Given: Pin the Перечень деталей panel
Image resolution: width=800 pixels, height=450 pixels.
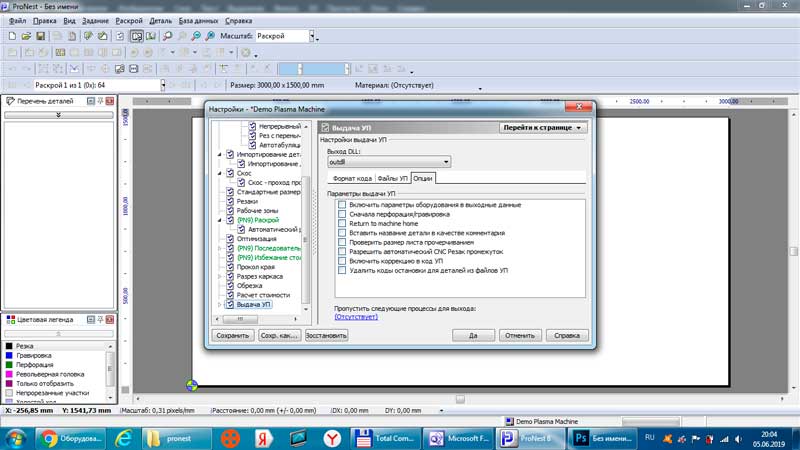Looking at the screenshot, I should click(101, 101).
